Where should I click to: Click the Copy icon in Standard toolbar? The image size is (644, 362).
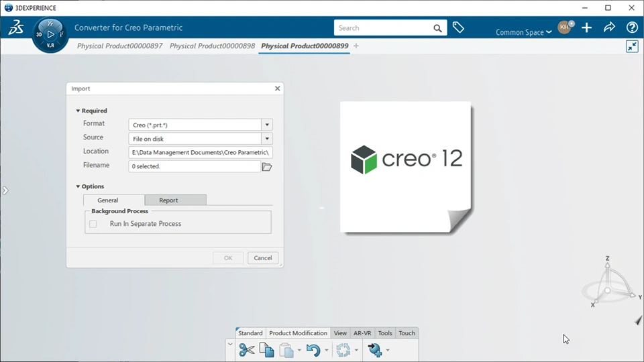[266, 350]
